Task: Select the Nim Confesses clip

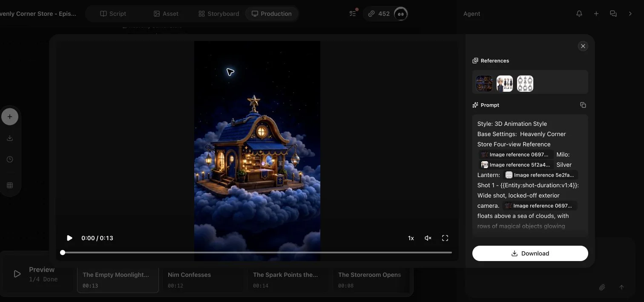Action: [x=203, y=280]
